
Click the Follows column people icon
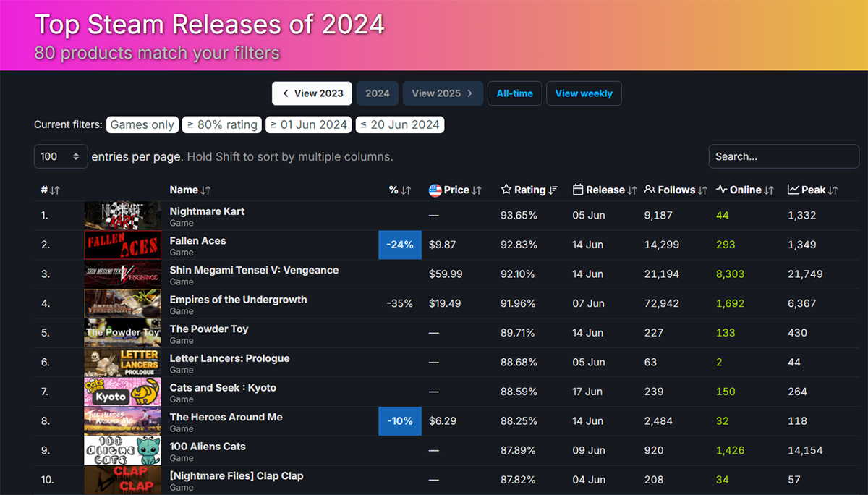[x=650, y=190]
